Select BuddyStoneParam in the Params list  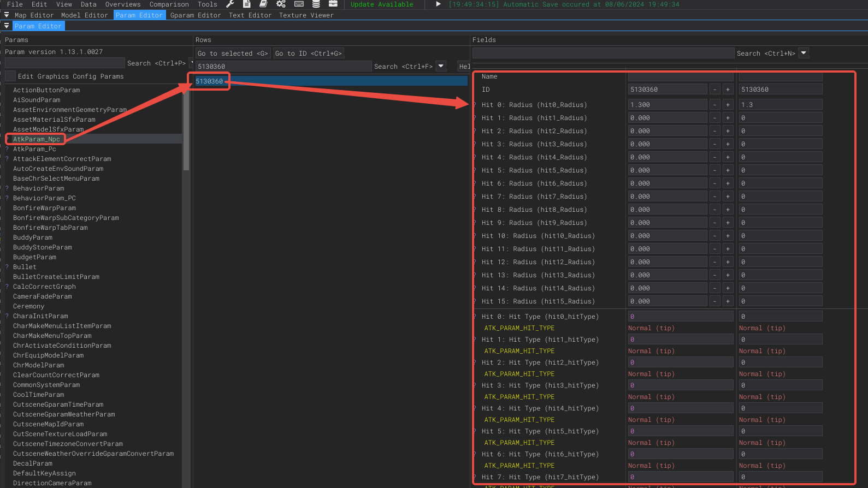(43, 247)
